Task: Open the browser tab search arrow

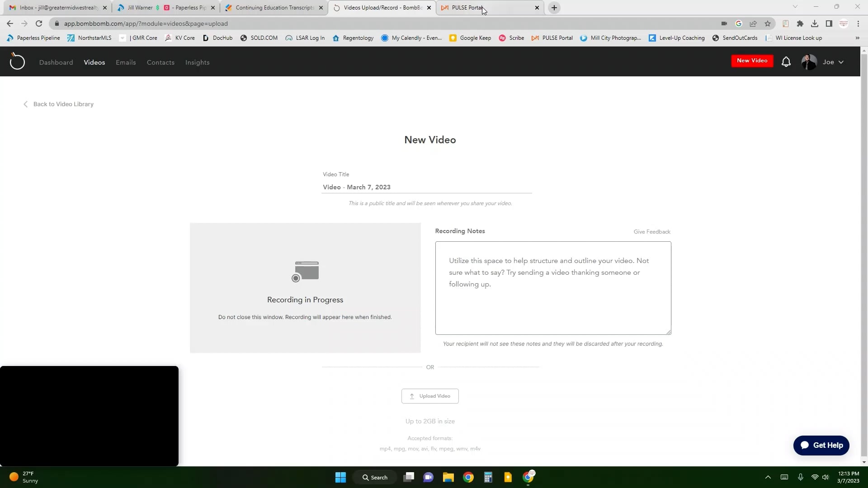Action: point(795,7)
